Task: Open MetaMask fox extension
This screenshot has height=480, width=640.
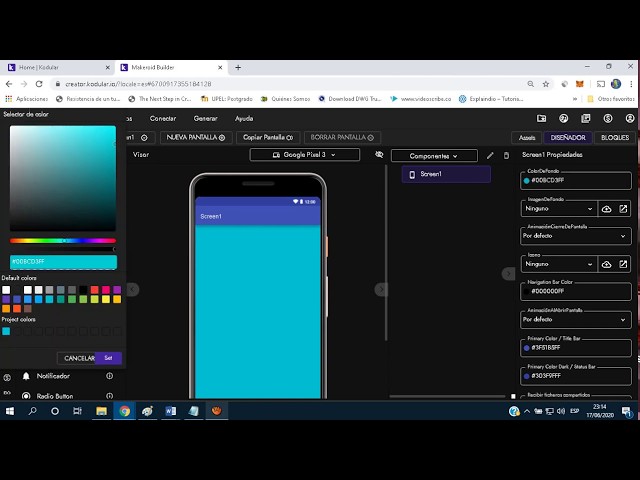Action: click(x=580, y=84)
